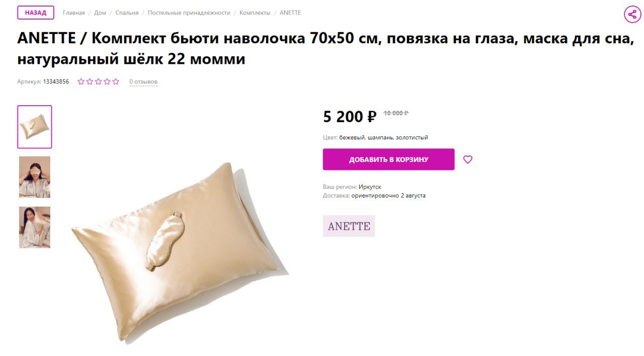
Task: Open Главная in the breadcrumb
Action: (74, 13)
